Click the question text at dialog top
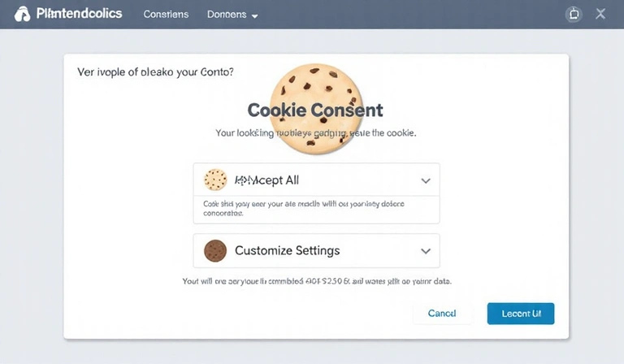 (155, 71)
